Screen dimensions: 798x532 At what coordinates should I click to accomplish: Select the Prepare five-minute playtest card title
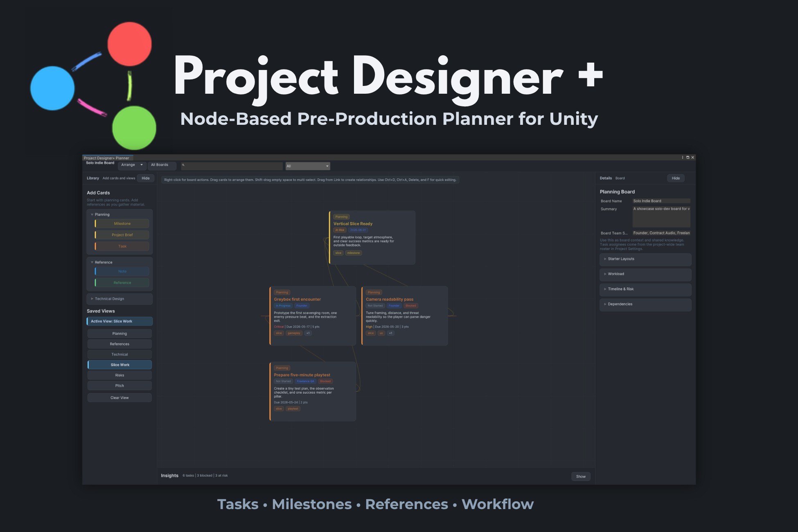click(302, 375)
